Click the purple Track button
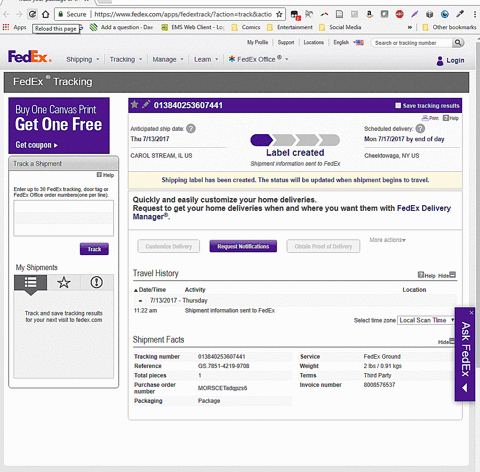480x472 pixels. [94, 249]
